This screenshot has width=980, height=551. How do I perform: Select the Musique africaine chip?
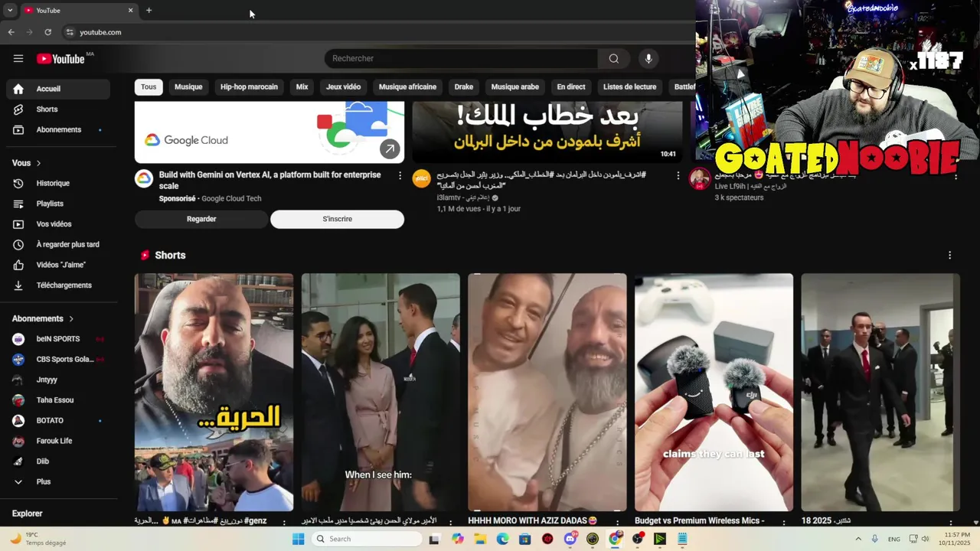[x=407, y=87]
